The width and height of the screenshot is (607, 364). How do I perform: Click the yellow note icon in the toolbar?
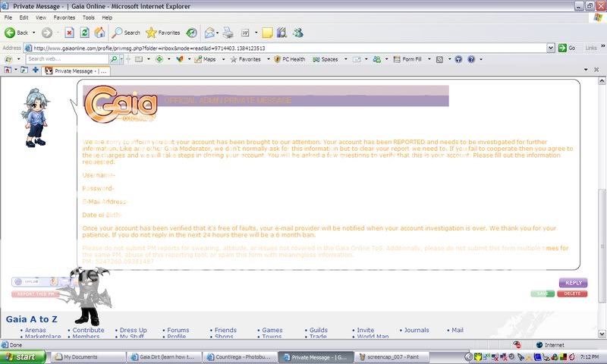click(x=267, y=33)
